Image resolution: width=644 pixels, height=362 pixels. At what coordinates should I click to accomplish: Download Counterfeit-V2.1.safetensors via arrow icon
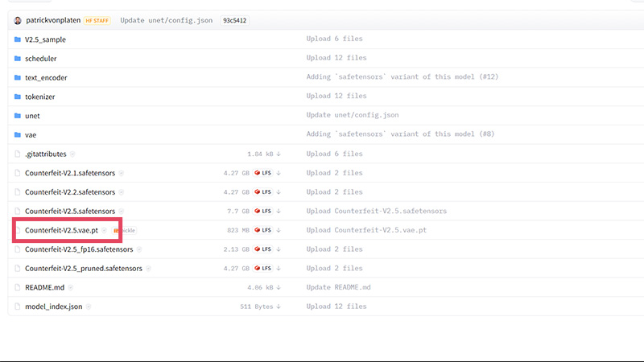279,173
